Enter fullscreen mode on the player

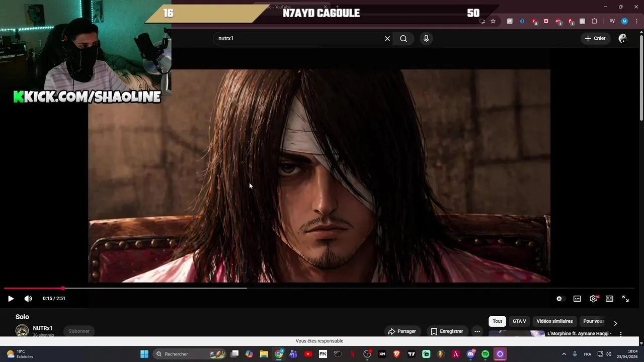(x=625, y=299)
